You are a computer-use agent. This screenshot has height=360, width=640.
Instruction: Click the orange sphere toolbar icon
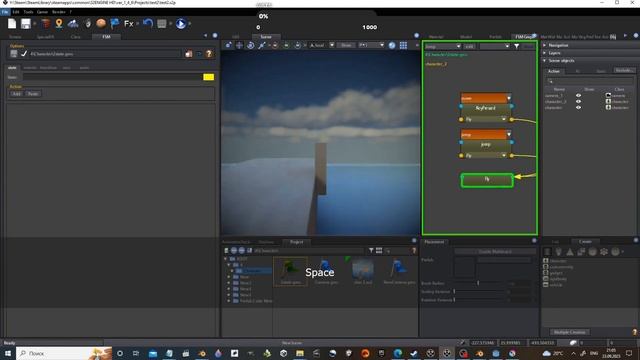click(x=101, y=23)
